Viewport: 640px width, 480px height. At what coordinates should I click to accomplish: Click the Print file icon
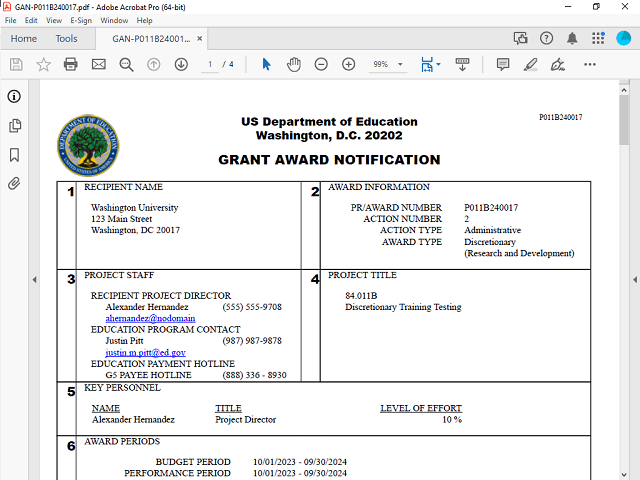pyautogui.click(x=71, y=64)
